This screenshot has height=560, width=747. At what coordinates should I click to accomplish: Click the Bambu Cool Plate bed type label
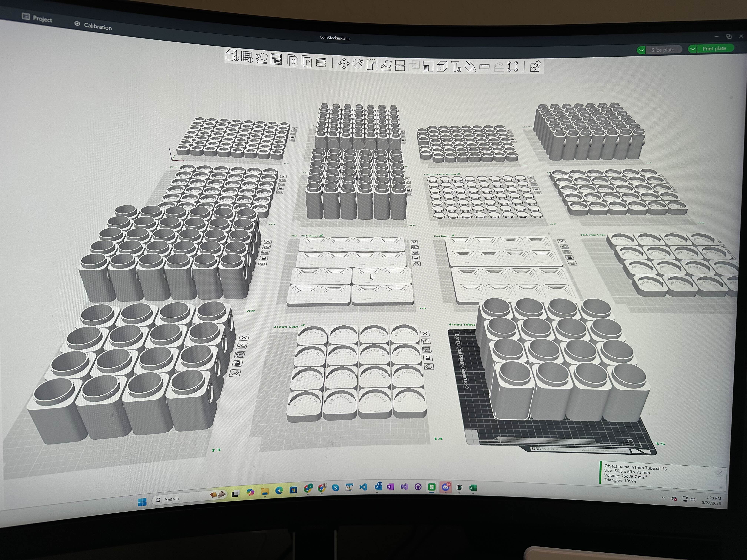click(x=461, y=361)
